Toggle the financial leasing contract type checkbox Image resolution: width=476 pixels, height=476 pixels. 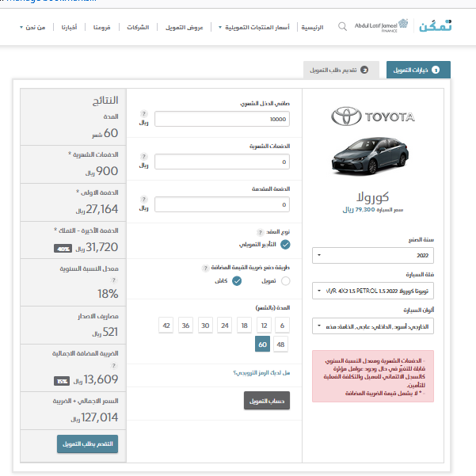285,245
